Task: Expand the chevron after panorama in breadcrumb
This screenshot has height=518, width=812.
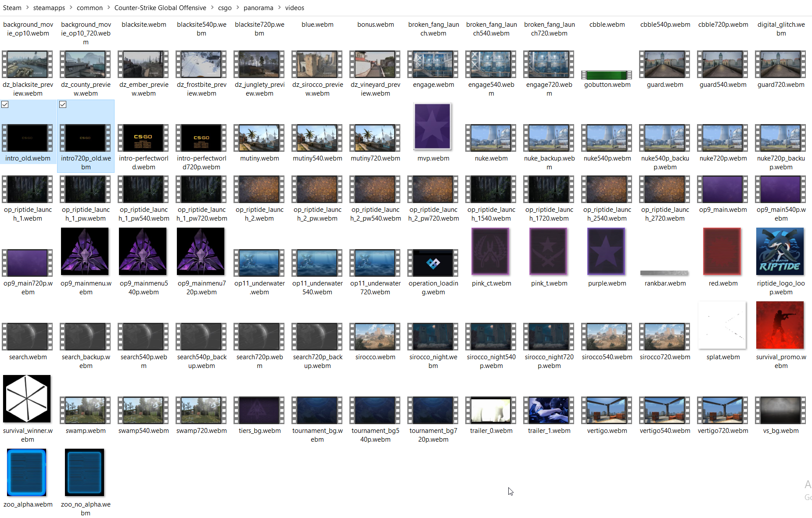Action: pos(279,7)
